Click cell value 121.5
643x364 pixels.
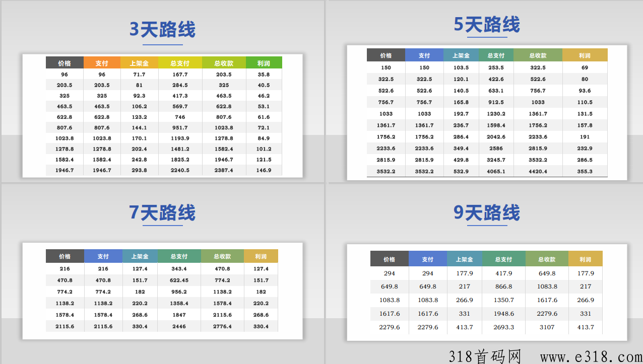(x=264, y=160)
